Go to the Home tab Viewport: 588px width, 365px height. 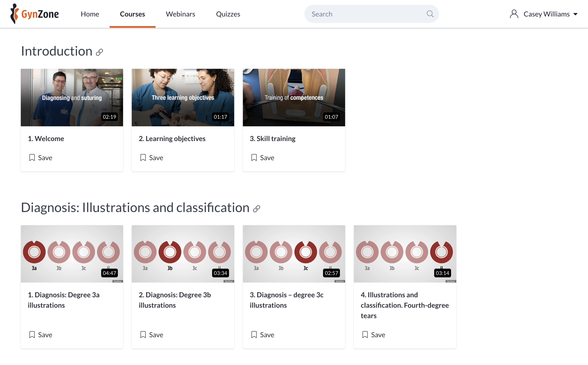coord(90,14)
